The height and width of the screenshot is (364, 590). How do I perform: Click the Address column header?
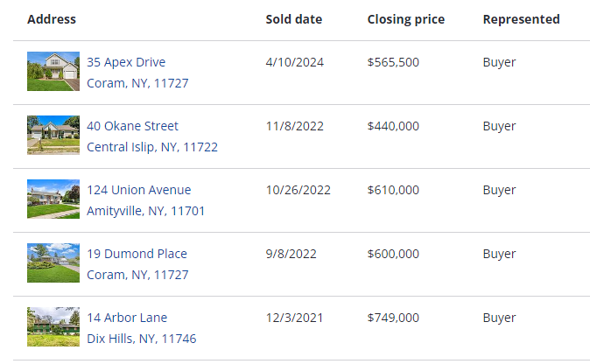52,19
